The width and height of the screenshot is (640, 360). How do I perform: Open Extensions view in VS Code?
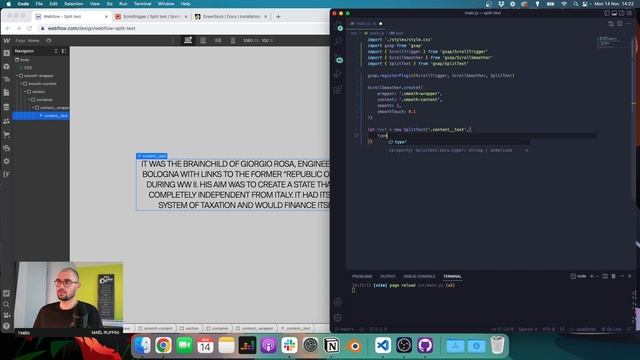point(338,90)
